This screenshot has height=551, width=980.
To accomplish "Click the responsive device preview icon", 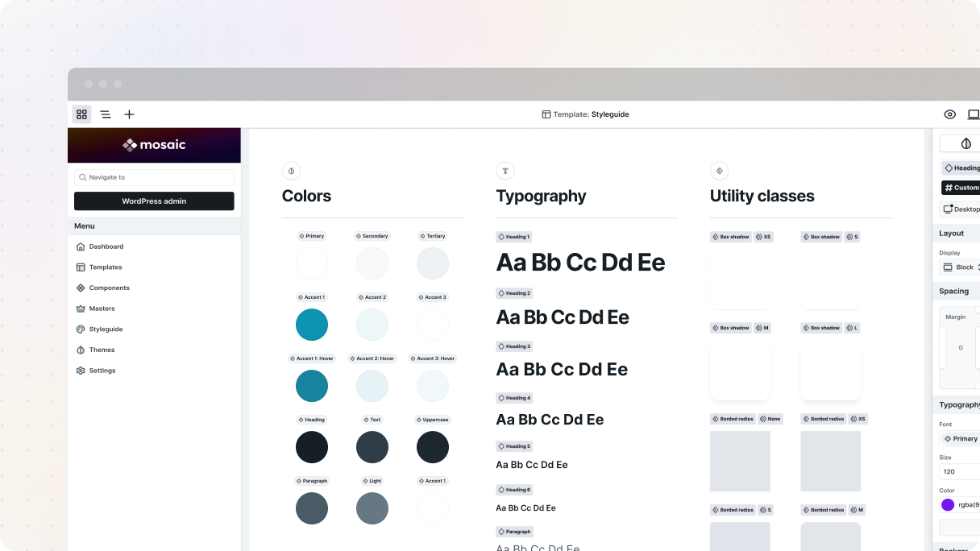I will [974, 114].
